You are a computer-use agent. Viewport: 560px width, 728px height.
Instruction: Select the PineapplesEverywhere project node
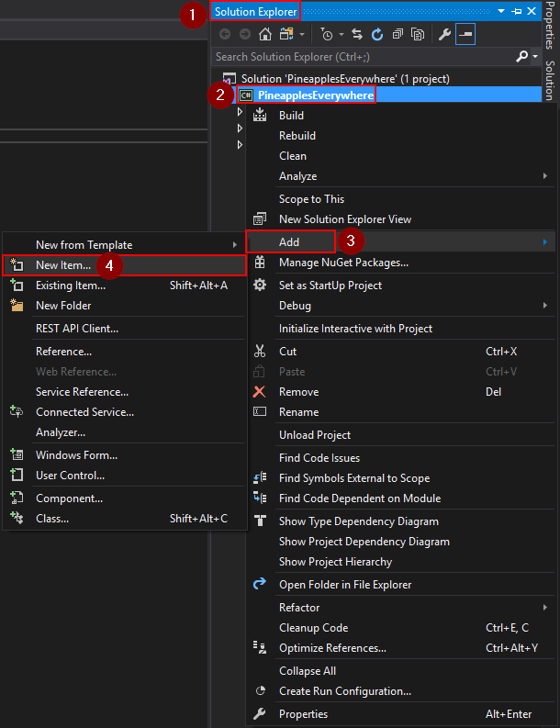[x=316, y=95]
